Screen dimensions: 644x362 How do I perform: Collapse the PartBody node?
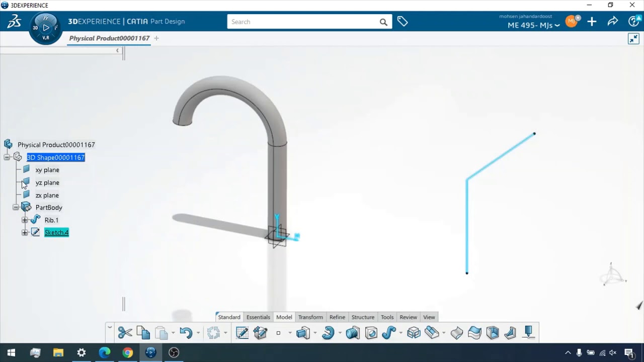[x=16, y=207]
